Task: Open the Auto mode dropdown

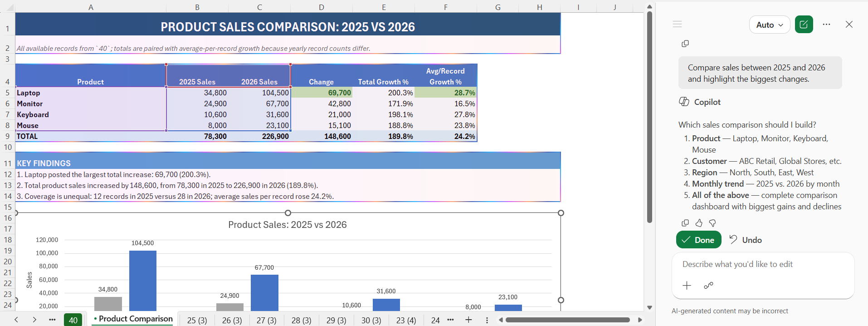Action: 769,25
